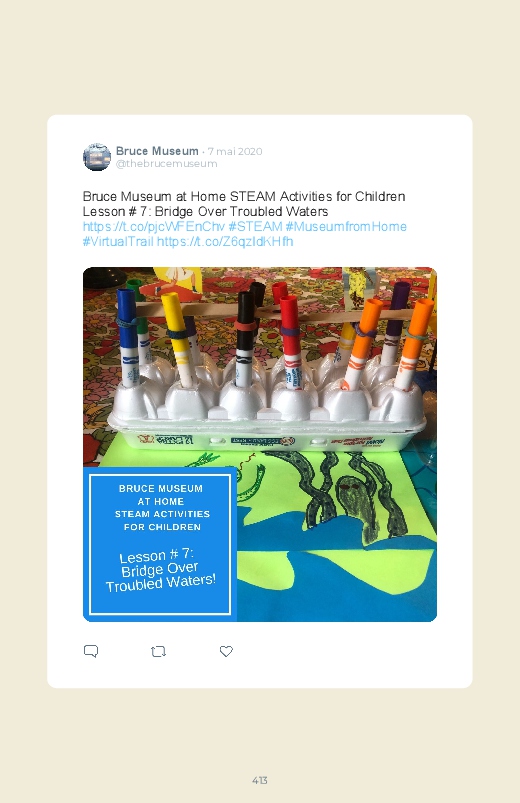The height and width of the screenshot is (803, 520).
Task: Open the t.co/pjcWFEnChv link
Action: [154, 226]
